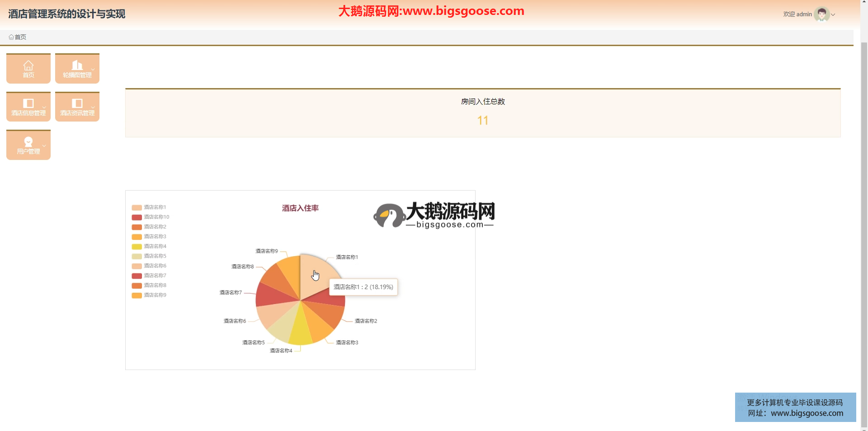The image size is (868, 431).
Task: Click the admin avatar picture
Action: [821, 14]
